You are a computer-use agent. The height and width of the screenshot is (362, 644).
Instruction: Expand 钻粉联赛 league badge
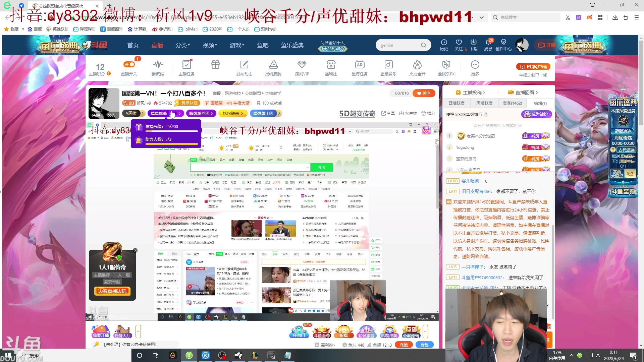pos(233,113)
